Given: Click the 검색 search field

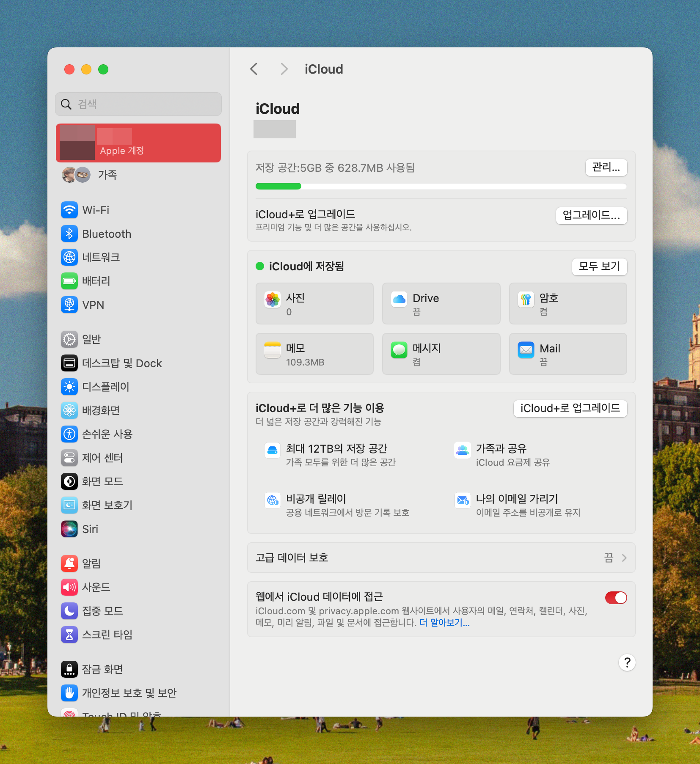Looking at the screenshot, I should [x=138, y=104].
